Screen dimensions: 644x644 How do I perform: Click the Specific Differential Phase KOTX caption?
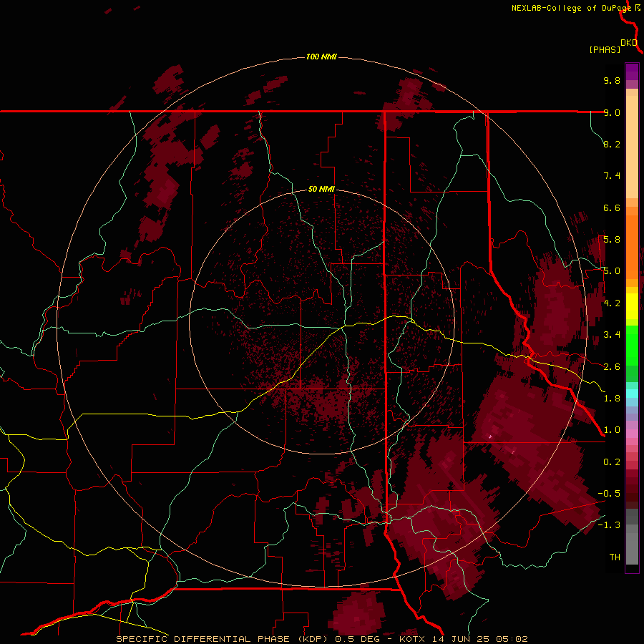pyautogui.click(x=321, y=639)
